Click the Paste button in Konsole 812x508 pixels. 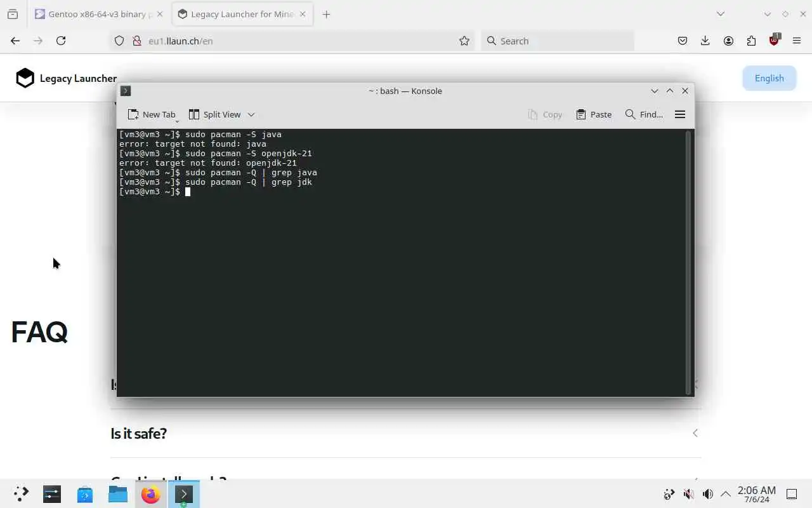click(x=594, y=114)
